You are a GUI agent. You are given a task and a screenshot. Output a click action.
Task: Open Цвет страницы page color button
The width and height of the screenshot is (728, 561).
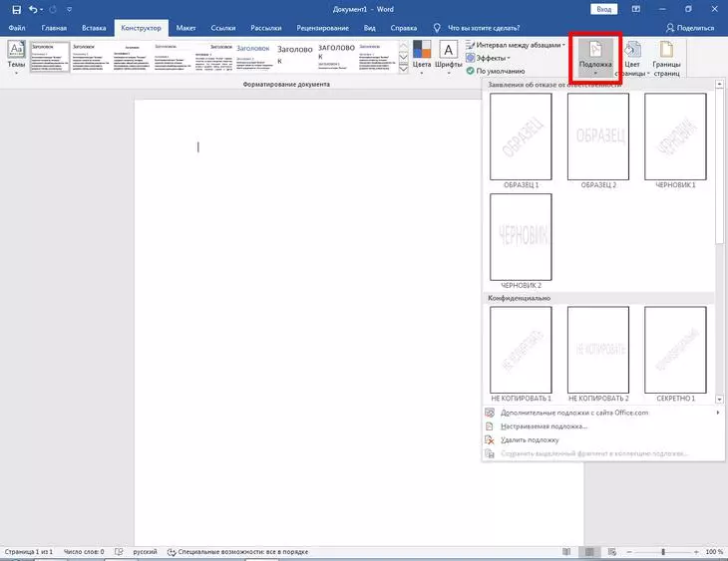(633, 58)
